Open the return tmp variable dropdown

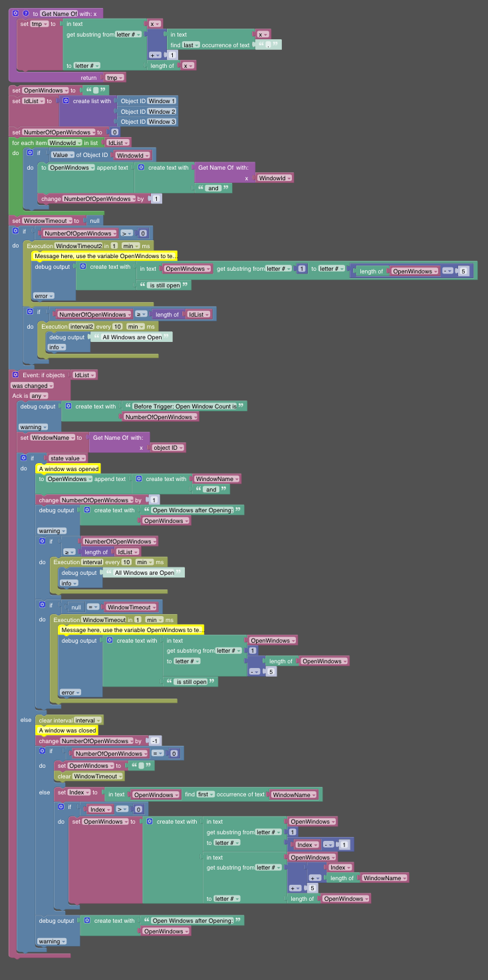click(x=115, y=77)
